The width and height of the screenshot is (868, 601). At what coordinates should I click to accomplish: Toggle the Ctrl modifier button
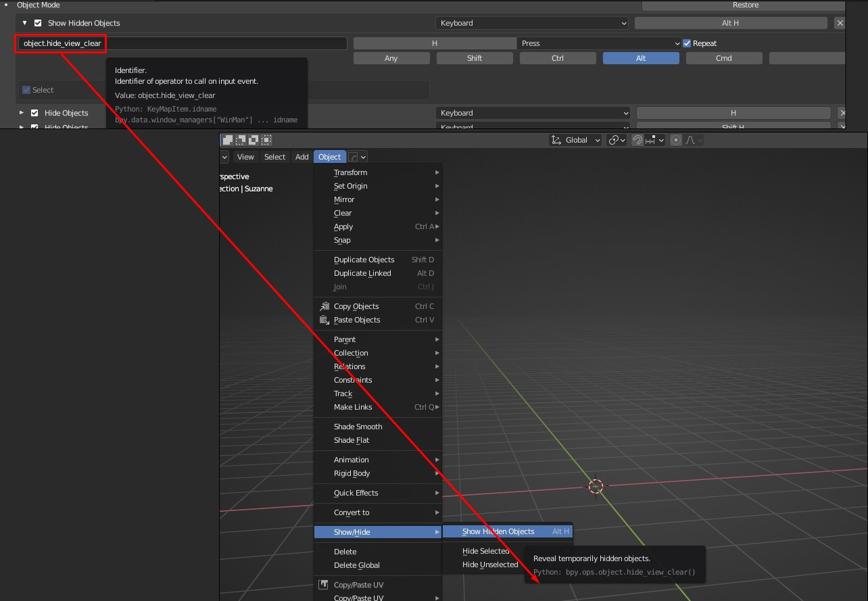click(x=558, y=58)
